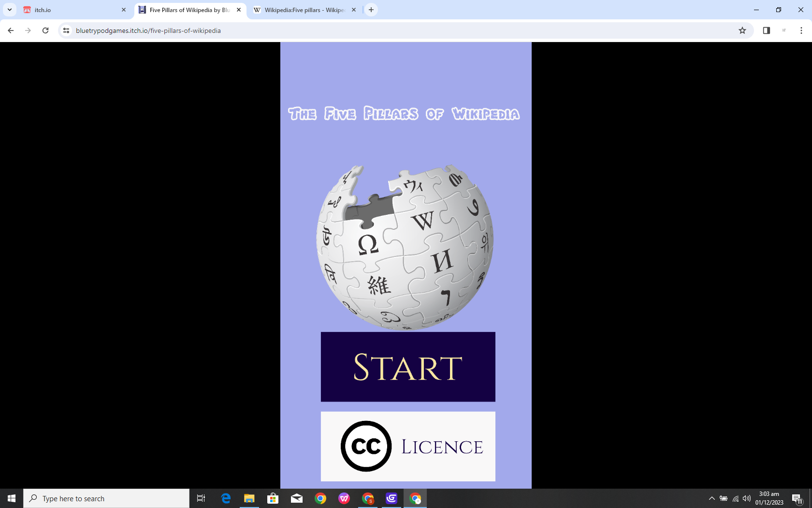
Task: Open the notification center icon
Action: pos(797,498)
